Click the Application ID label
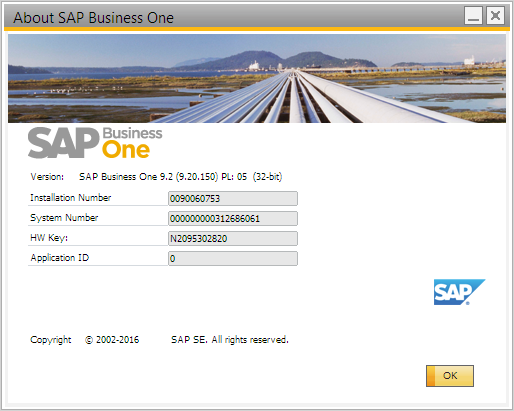The image size is (514, 411). (60, 258)
